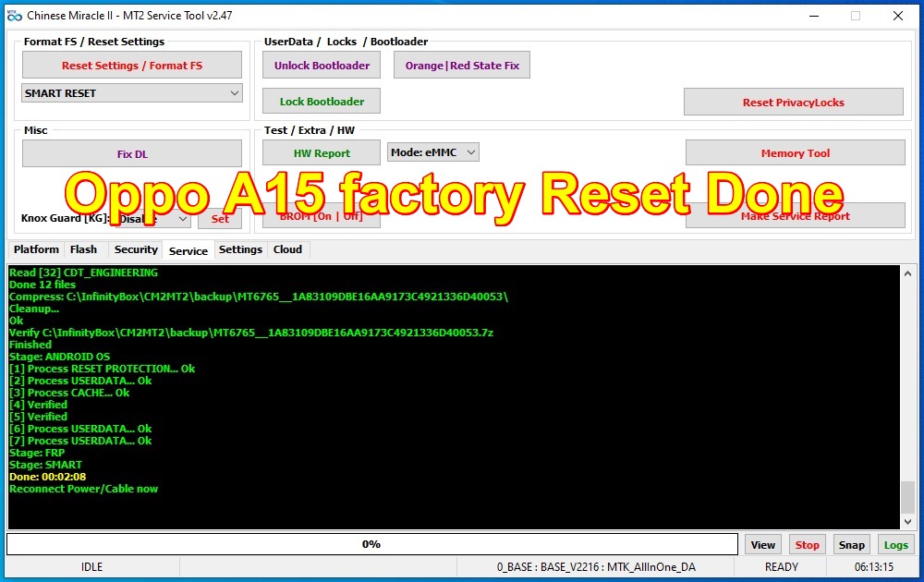Click the Chinese Miracle app icon in title bar

point(14,16)
